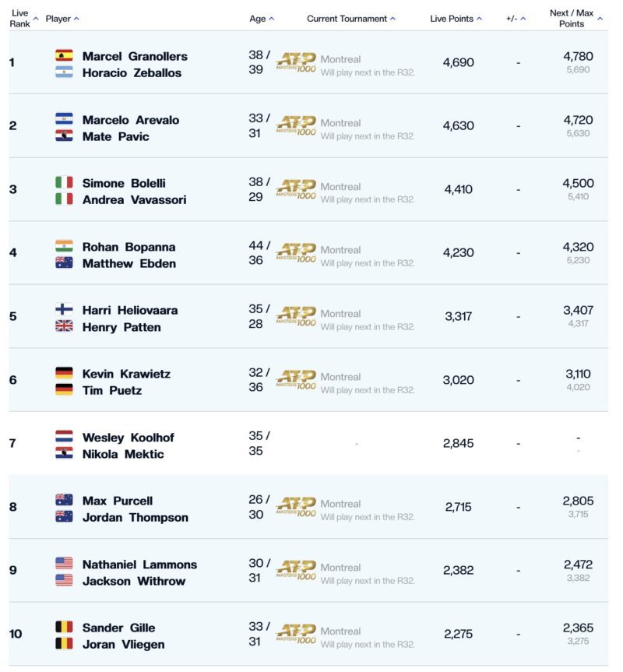Click ATP Masters 1000 logo in Gille row

point(296,634)
